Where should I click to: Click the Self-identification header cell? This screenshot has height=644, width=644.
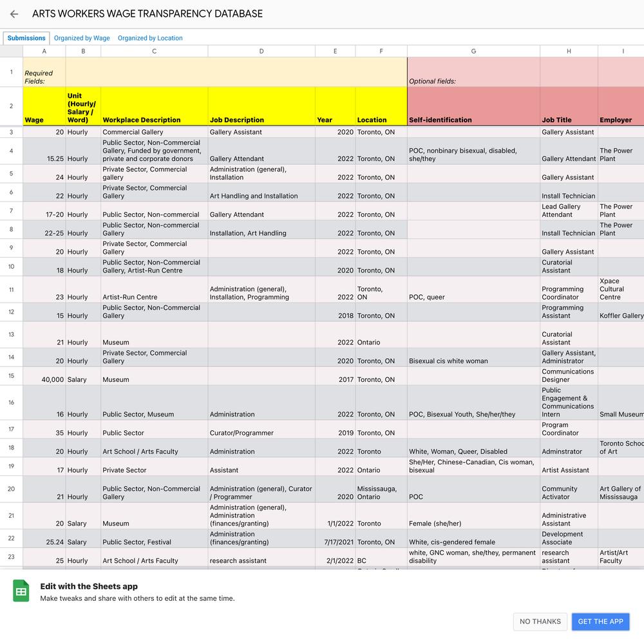tap(473, 106)
